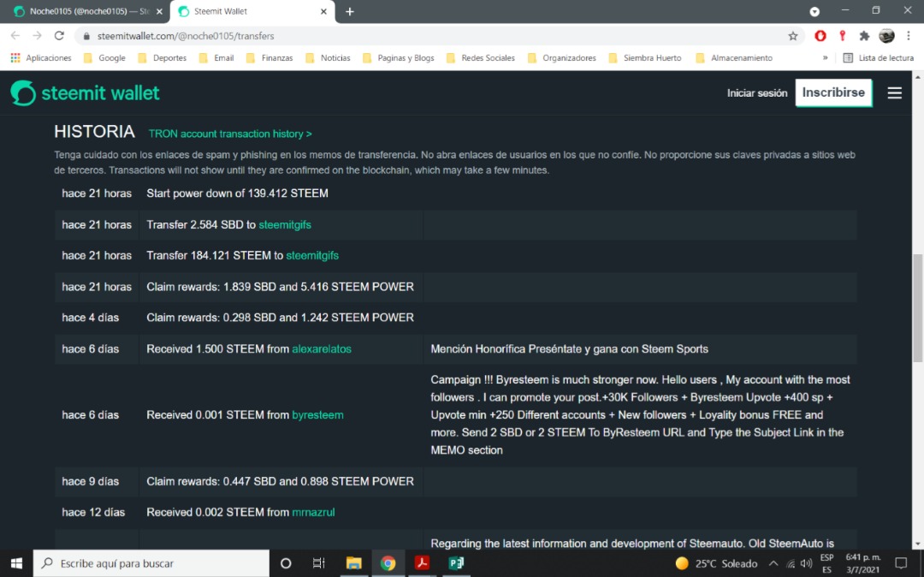
Task: Open the notification center icon
Action: (901, 563)
